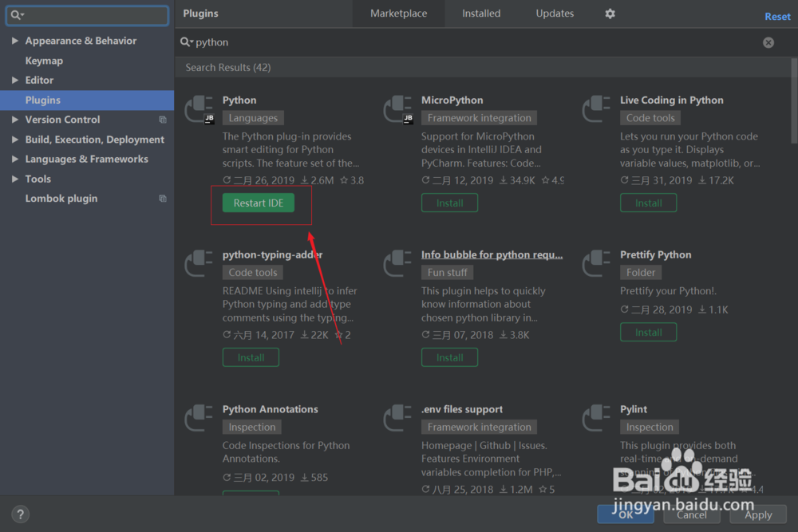
Task: Click the MicroPython plugin icon
Action: tap(398, 108)
